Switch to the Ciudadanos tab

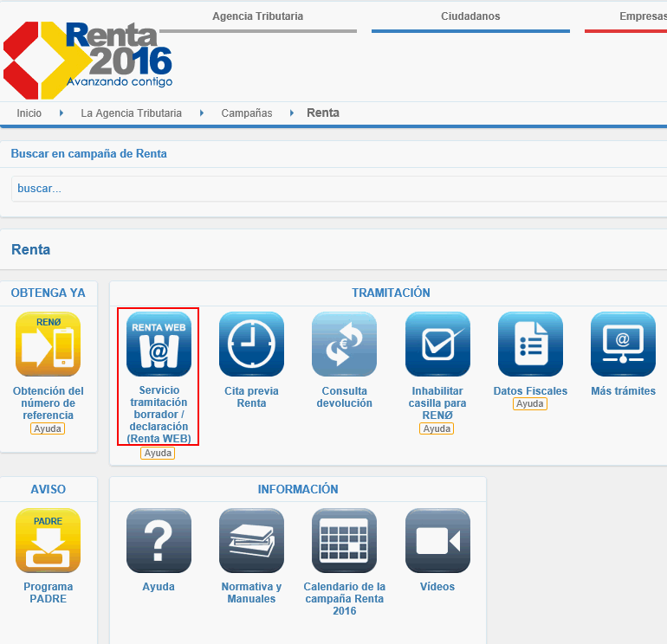click(x=470, y=16)
